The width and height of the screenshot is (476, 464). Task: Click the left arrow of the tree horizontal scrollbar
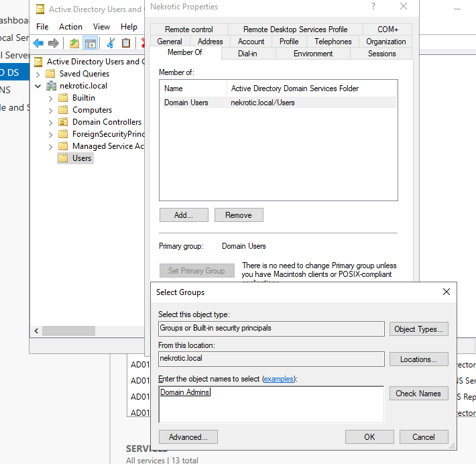pyautogui.click(x=36, y=331)
